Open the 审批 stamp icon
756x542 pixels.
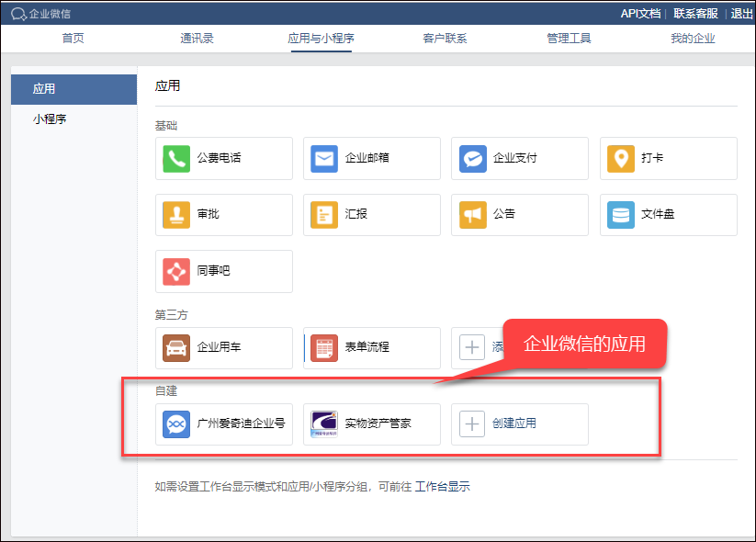click(x=176, y=215)
